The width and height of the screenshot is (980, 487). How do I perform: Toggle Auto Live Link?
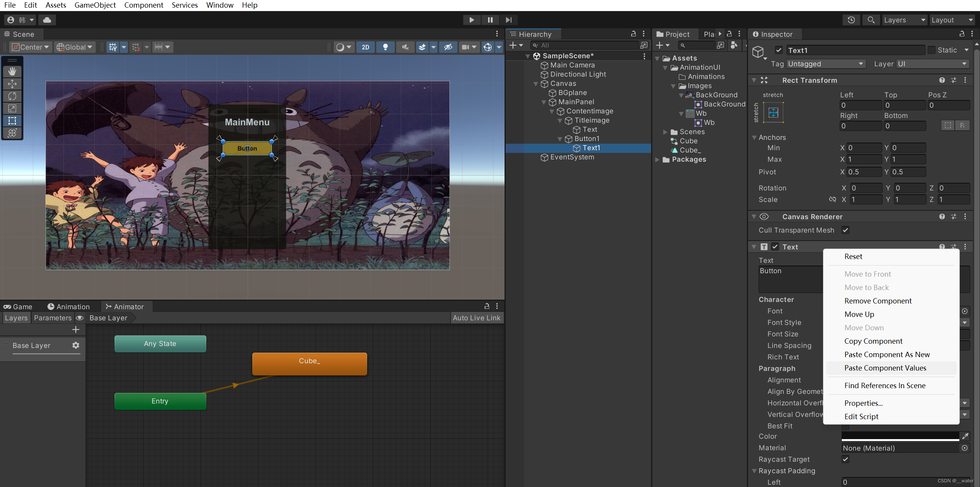477,318
